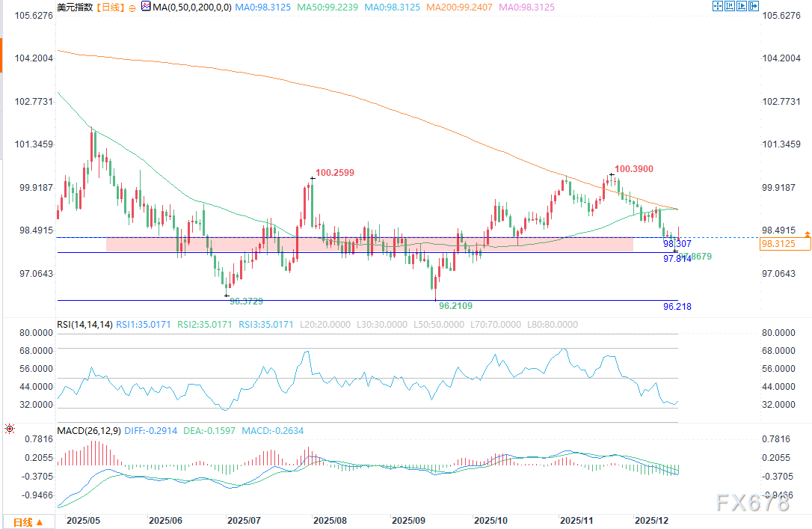
Task: Click the 100.3900 high price label
Action: (x=634, y=170)
